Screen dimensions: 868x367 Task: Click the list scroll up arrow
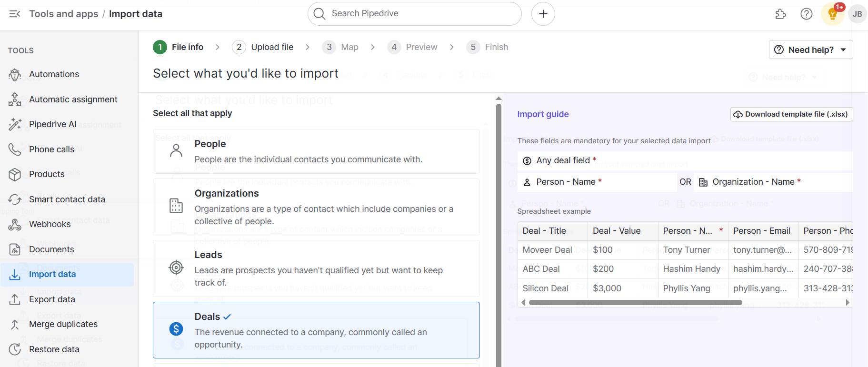coord(499,99)
